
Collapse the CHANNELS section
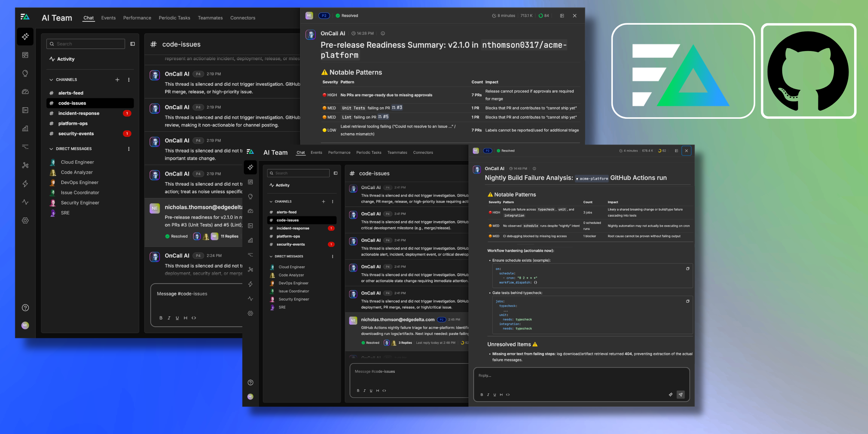51,80
